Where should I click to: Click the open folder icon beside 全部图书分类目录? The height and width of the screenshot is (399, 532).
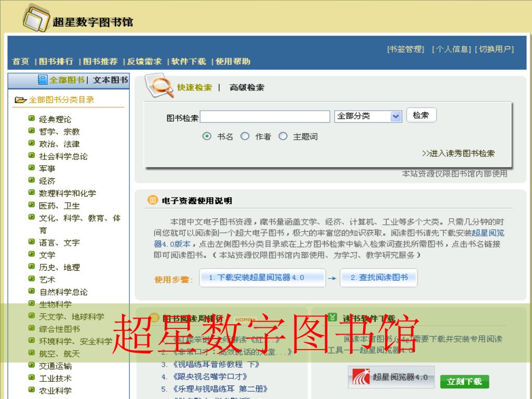click(21, 100)
